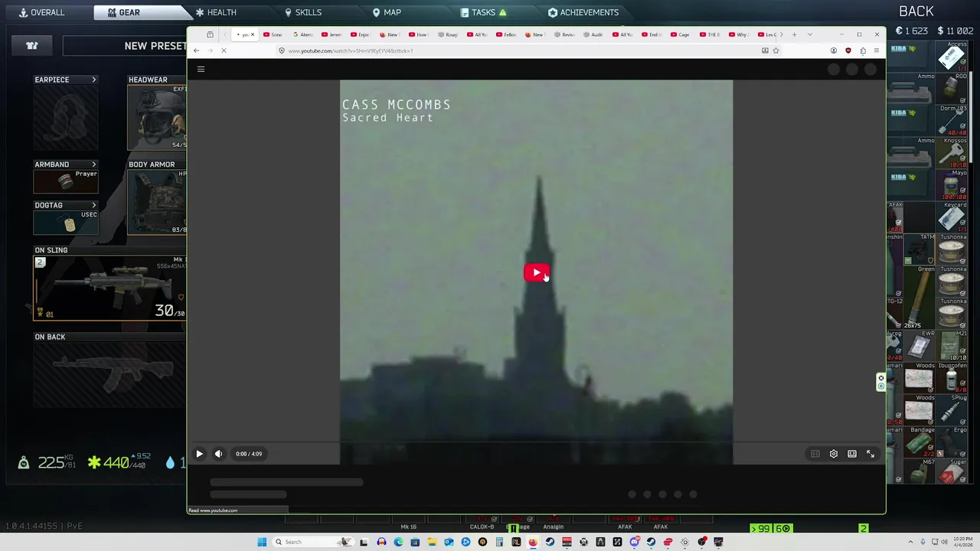Image resolution: width=980 pixels, height=551 pixels.
Task: Open Firefox from the taskbar
Action: click(533, 542)
